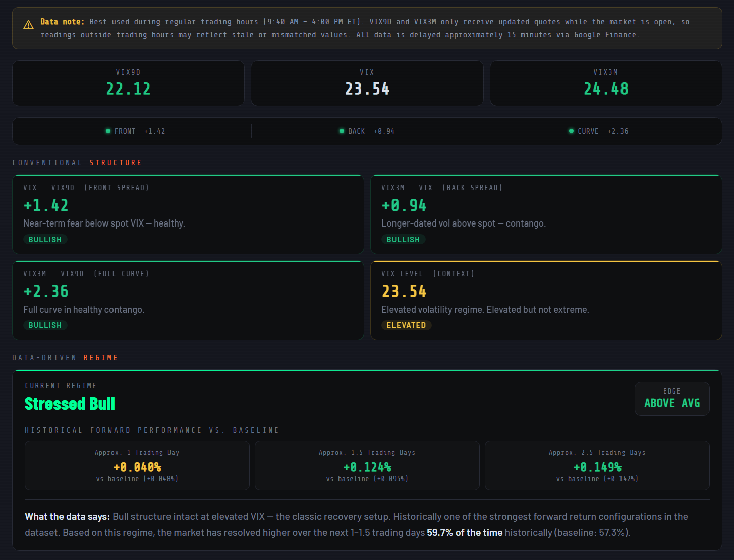
Task: Click the 'What the data says:' label
Action: tap(67, 517)
